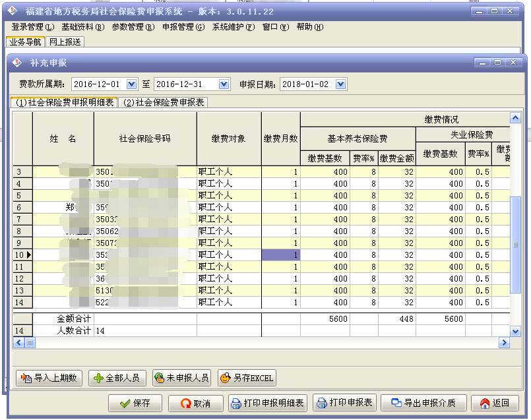The image size is (531, 420).
Task: Click unemployment 费率 0.5 in row 12
Action: pyautogui.click(x=478, y=278)
